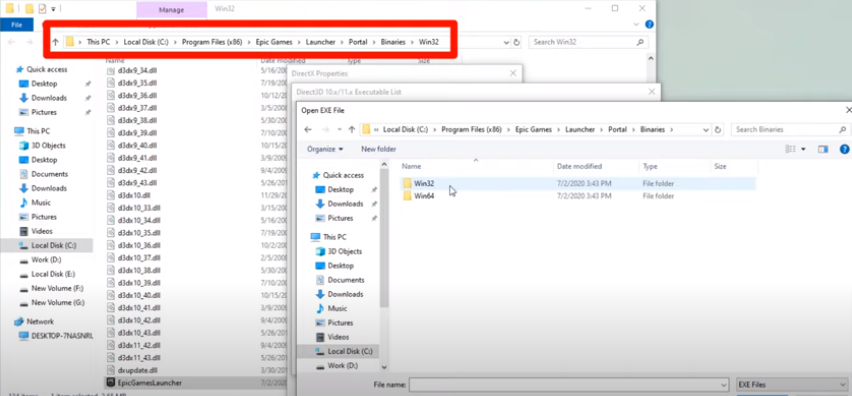Open Explorer help icon
This screenshot has width=852, height=396.
[649, 24]
